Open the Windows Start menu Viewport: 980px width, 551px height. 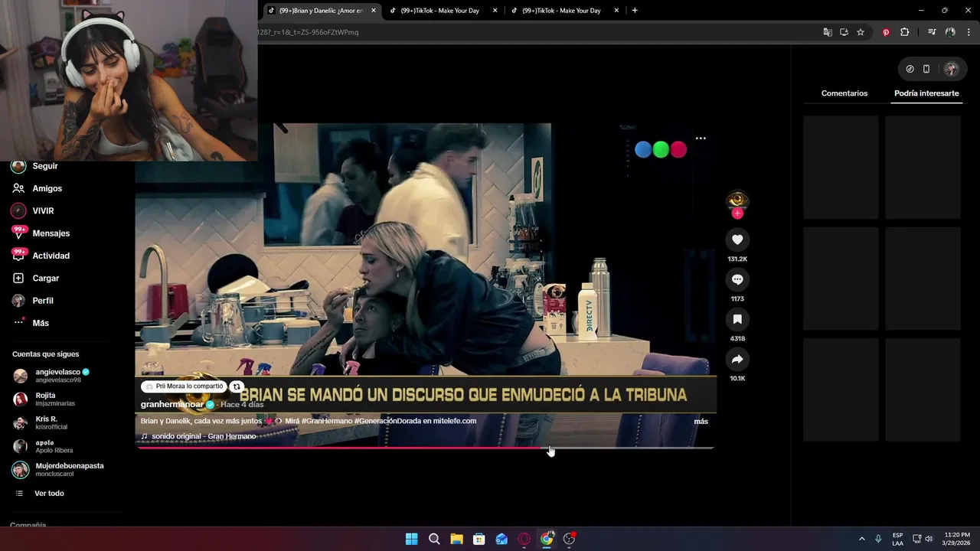click(x=411, y=539)
